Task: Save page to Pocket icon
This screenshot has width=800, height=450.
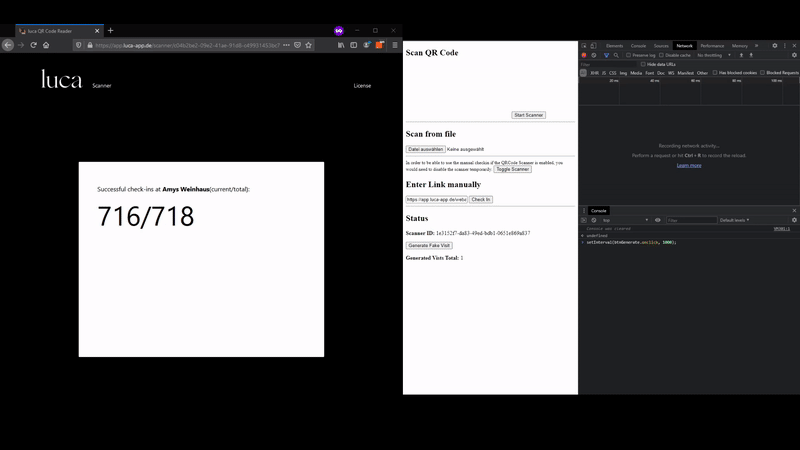Action: coord(297,45)
